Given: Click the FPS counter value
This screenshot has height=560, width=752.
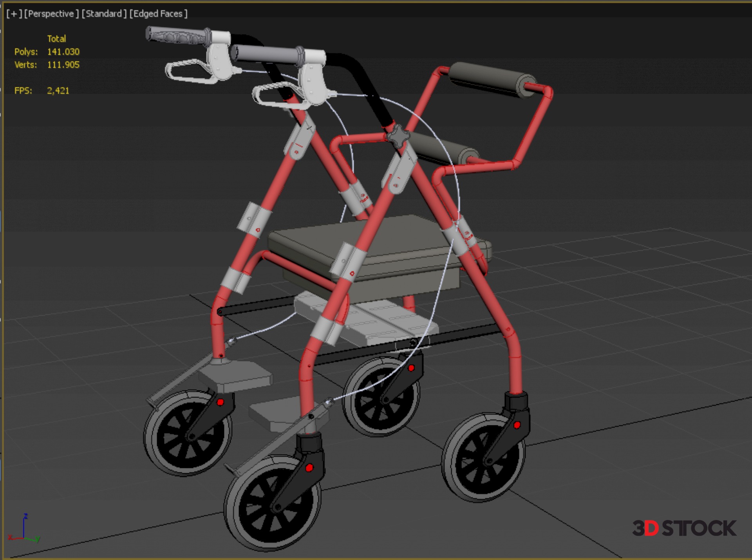Looking at the screenshot, I should (x=58, y=90).
